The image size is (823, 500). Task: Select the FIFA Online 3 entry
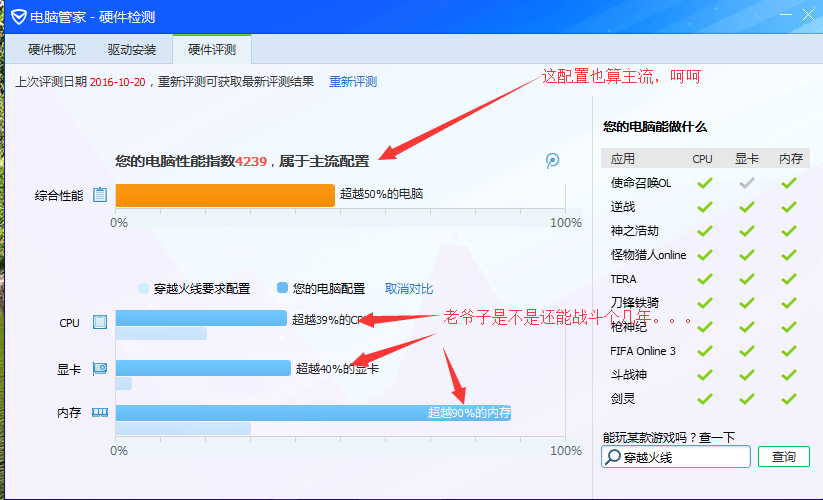pos(643,351)
